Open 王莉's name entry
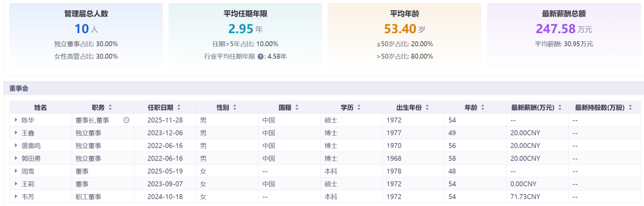 (x=27, y=184)
